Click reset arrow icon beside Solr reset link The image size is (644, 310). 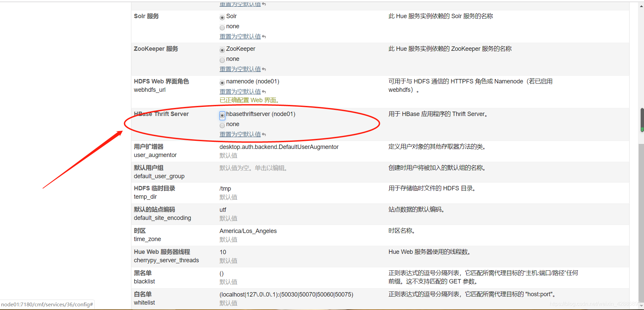[264, 37]
